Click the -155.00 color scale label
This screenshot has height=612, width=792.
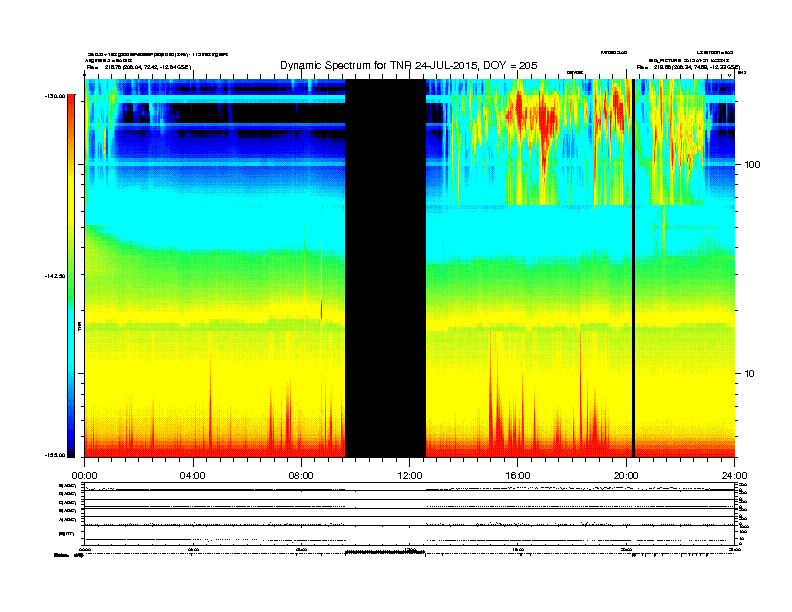[55, 455]
